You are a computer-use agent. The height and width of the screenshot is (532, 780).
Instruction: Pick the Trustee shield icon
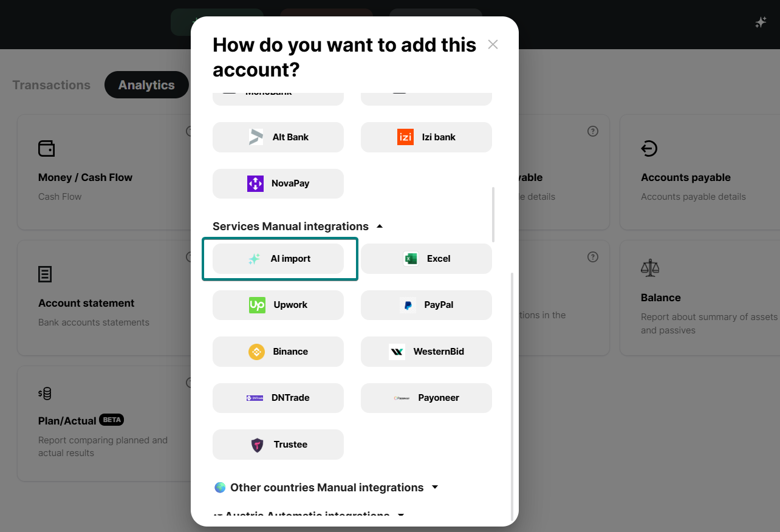[258, 445]
